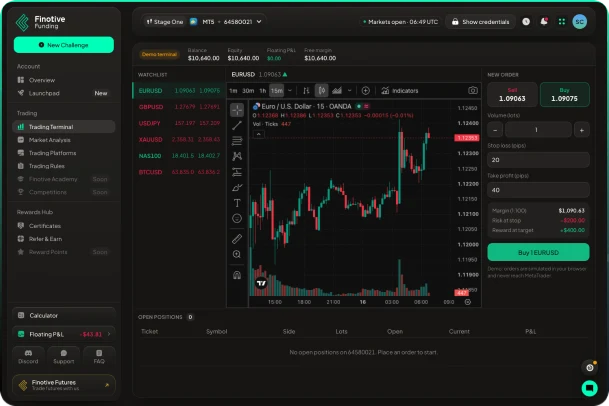Screen dimensions: 609x406
Task: Open Trading Rules page
Action: click(64, 166)
